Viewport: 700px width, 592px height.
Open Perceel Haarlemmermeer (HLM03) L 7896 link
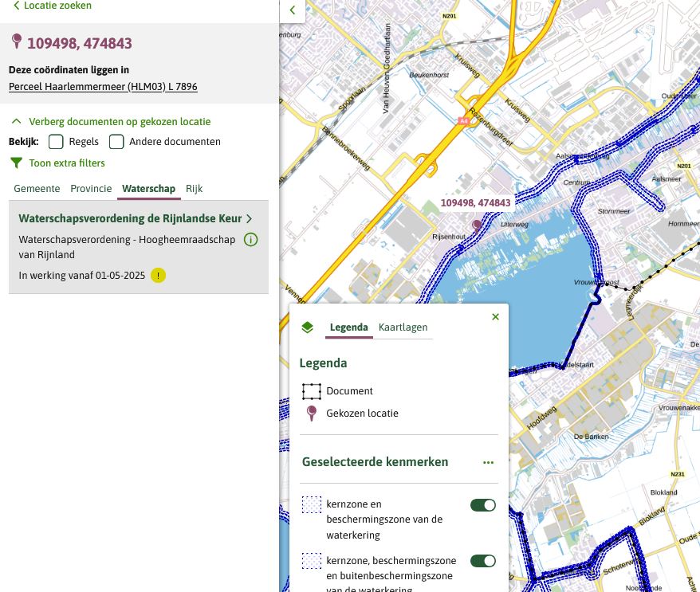point(103,87)
